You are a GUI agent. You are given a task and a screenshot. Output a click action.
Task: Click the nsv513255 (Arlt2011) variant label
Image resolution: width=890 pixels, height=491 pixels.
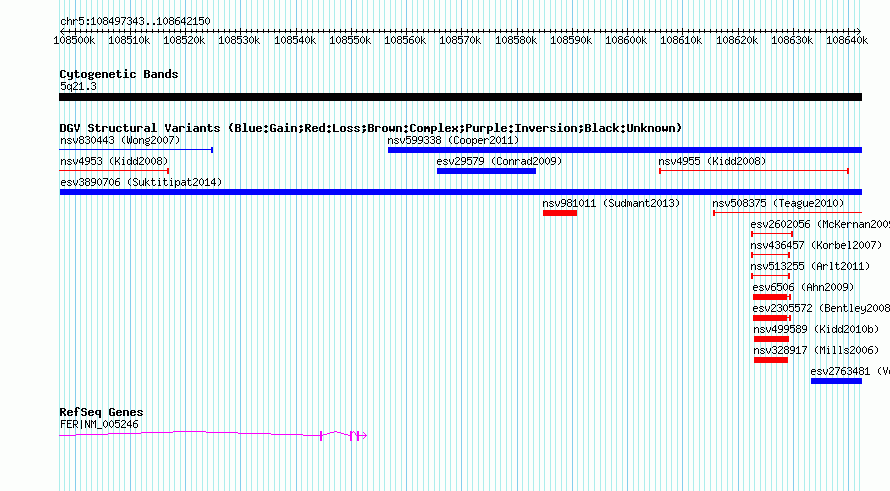click(x=810, y=266)
